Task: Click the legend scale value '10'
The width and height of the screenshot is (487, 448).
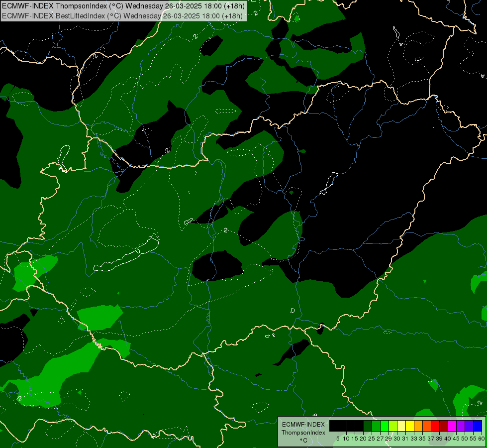Action: click(346, 439)
